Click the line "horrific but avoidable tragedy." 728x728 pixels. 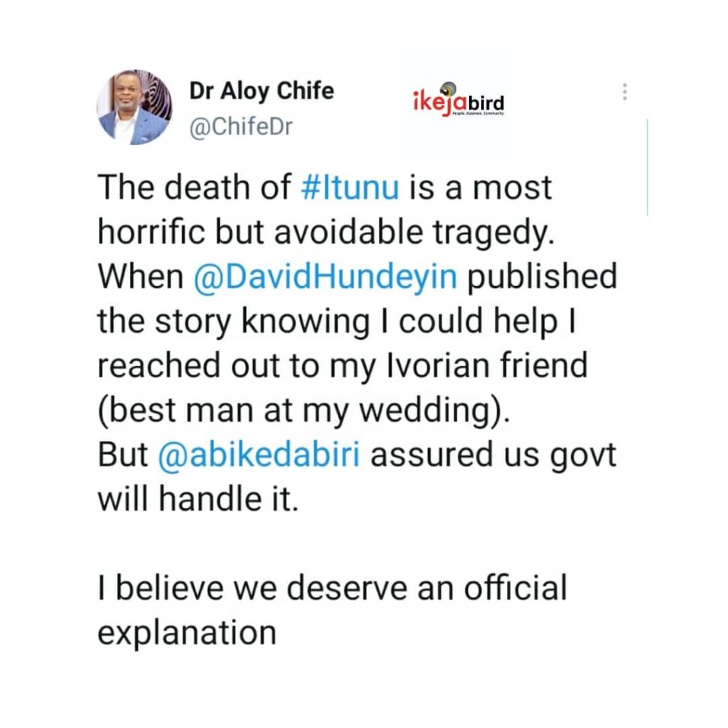click(x=324, y=232)
